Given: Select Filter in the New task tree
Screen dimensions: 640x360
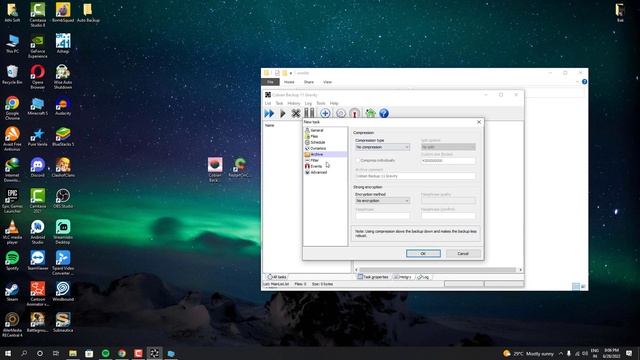Looking at the screenshot, I should click(x=314, y=160).
